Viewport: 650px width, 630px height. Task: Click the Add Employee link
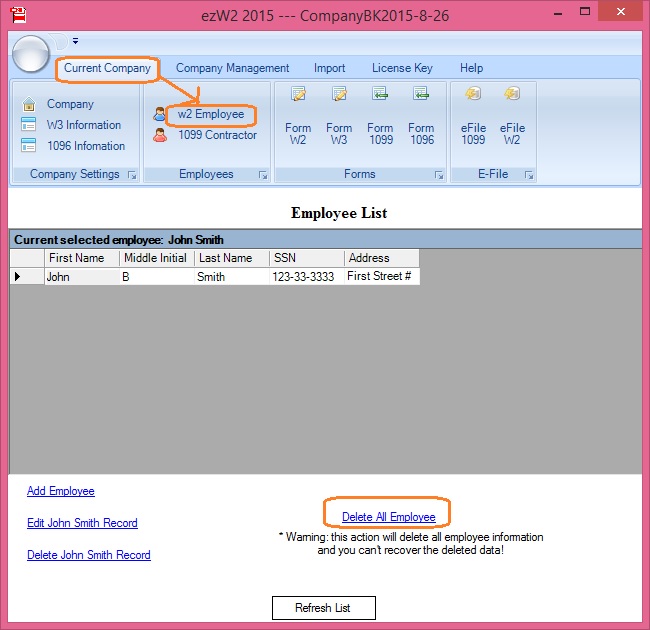click(x=61, y=491)
